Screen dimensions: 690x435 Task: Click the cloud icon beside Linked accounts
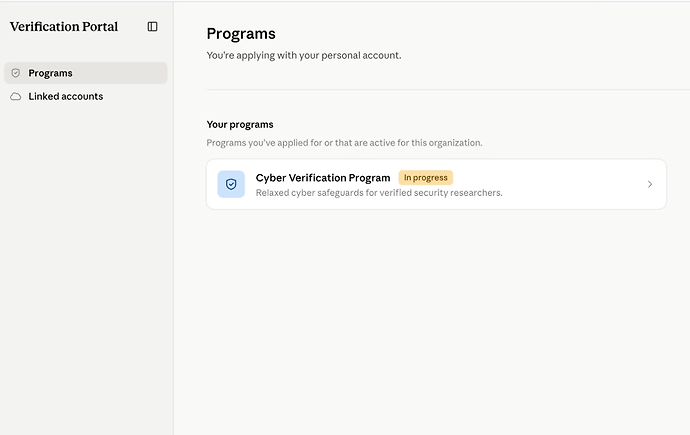[x=16, y=96]
